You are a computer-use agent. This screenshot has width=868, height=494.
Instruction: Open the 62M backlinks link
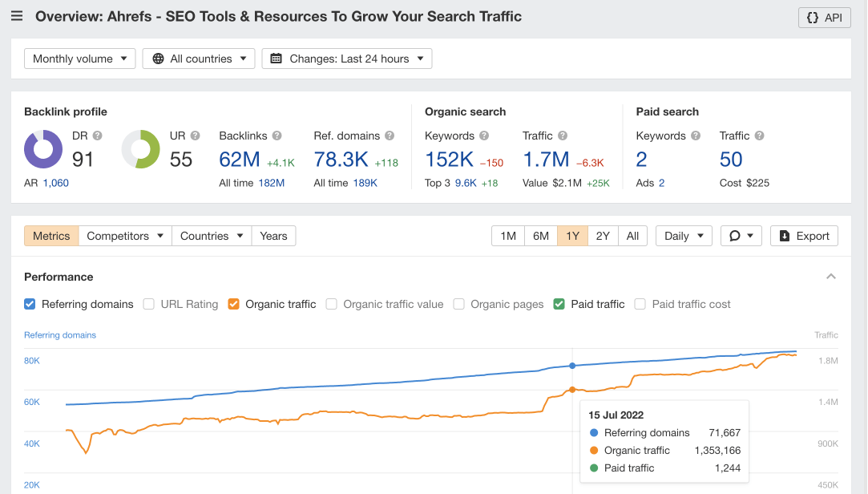239,160
